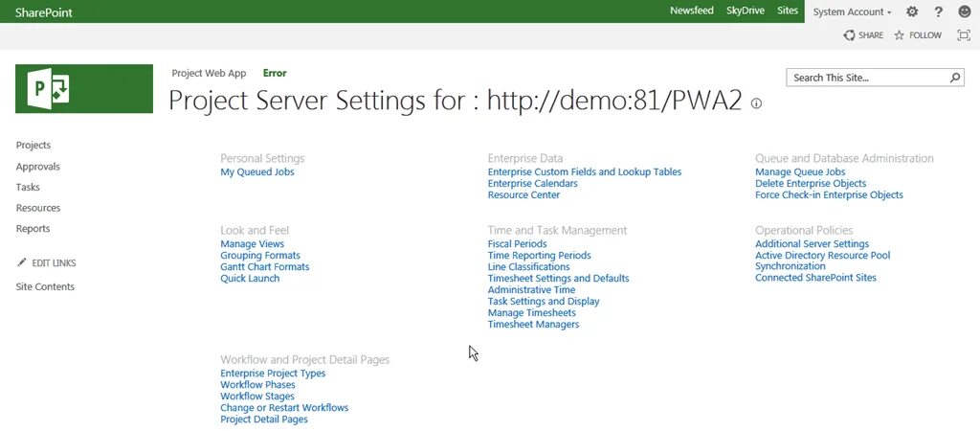Click the Share icon
980x431 pixels.
point(849,35)
